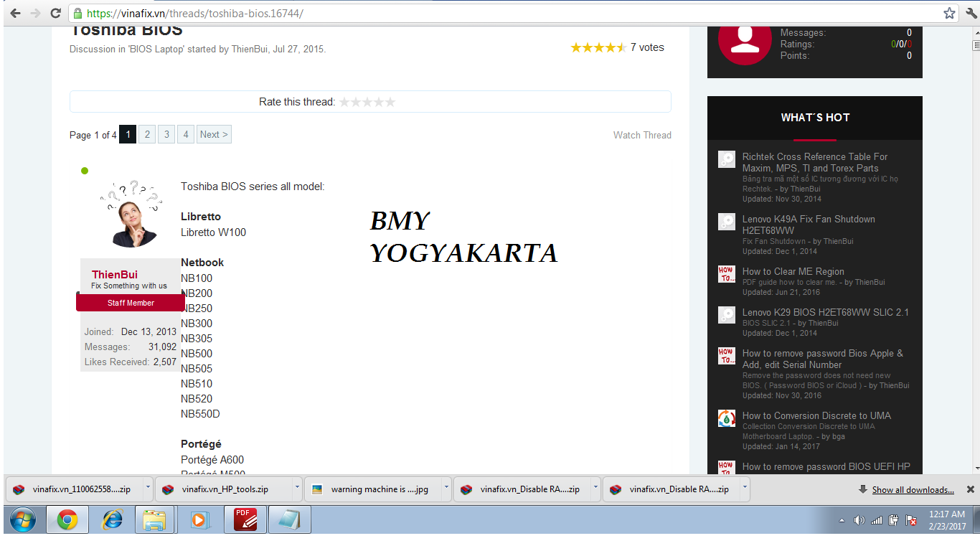Image resolution: width=980 pixels, height=551 pixels.
Task: Open Windows Explorer folder from taskbar
Action: [x=154, y=519]
